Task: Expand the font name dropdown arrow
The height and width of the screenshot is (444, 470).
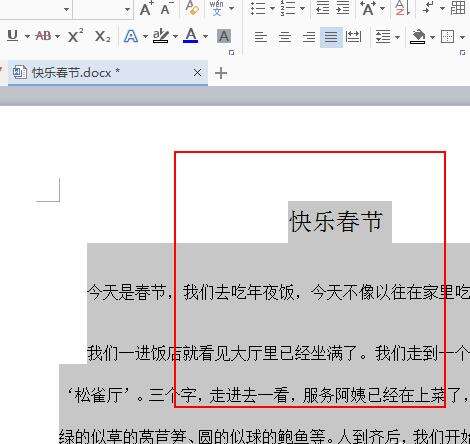Action: 66,9
